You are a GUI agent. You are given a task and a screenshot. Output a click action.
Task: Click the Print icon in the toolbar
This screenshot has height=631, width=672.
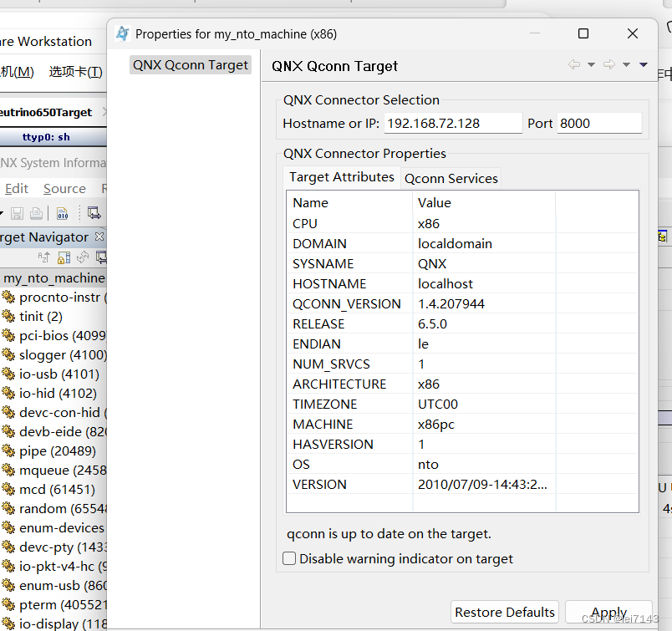click(36, 213)
